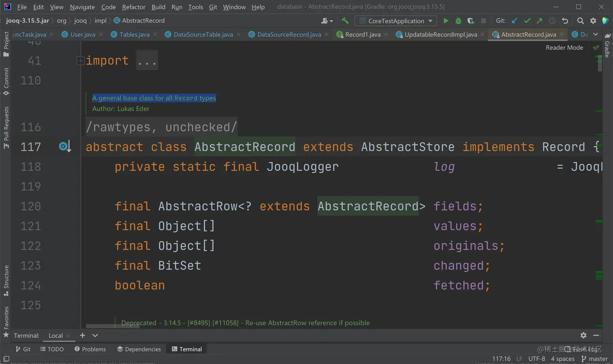Start debugging with the bug icon
The image size is (613, 364).
pos(458,21)
